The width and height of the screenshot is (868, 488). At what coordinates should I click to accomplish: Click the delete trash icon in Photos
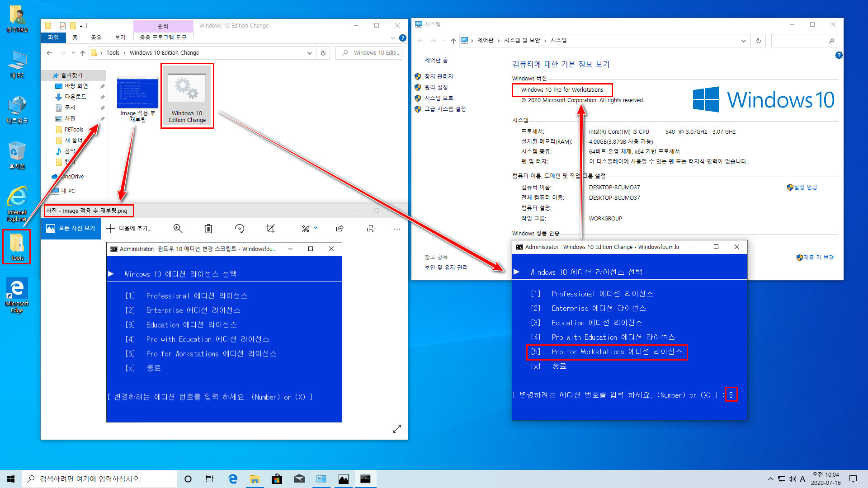208,229
